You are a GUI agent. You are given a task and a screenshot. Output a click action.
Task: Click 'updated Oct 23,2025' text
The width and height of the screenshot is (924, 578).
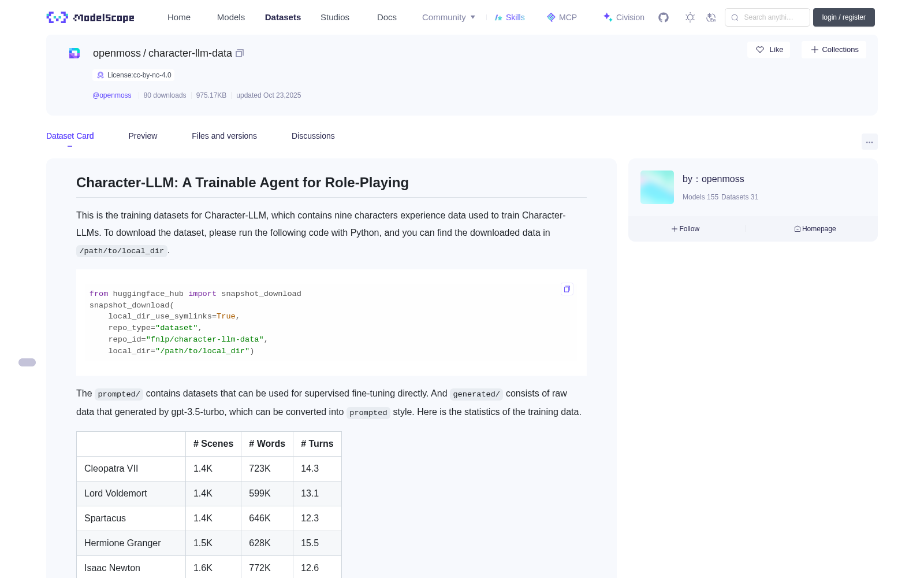[269, 95]
